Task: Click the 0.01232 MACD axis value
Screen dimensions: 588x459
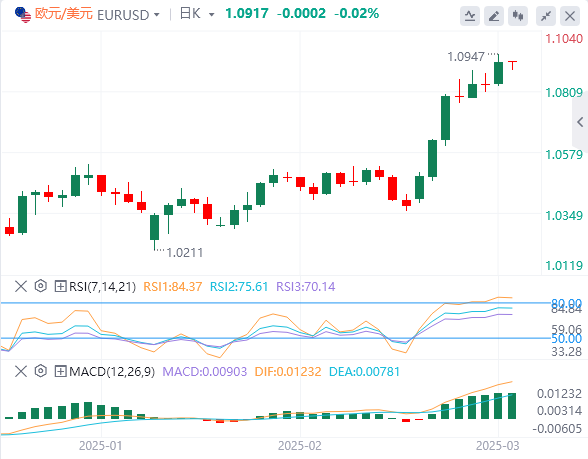Action: pos(559,394)
